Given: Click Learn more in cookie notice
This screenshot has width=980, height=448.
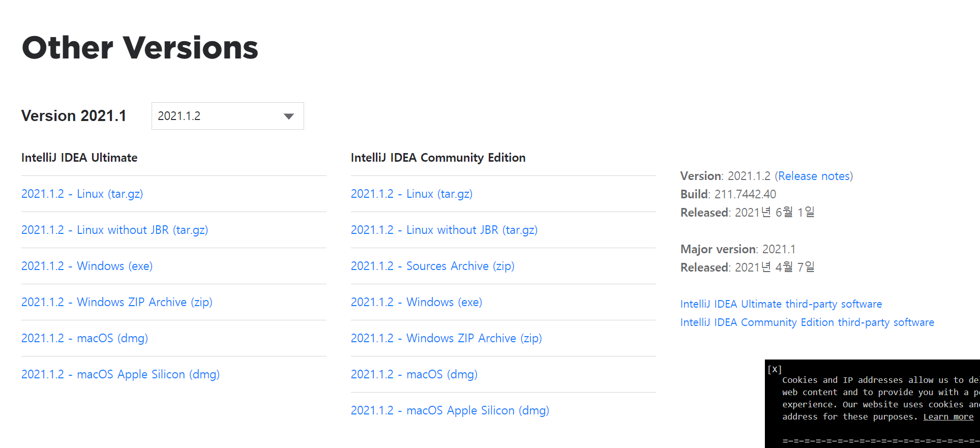Looking at the screenshot, I should tap(948, 416).
